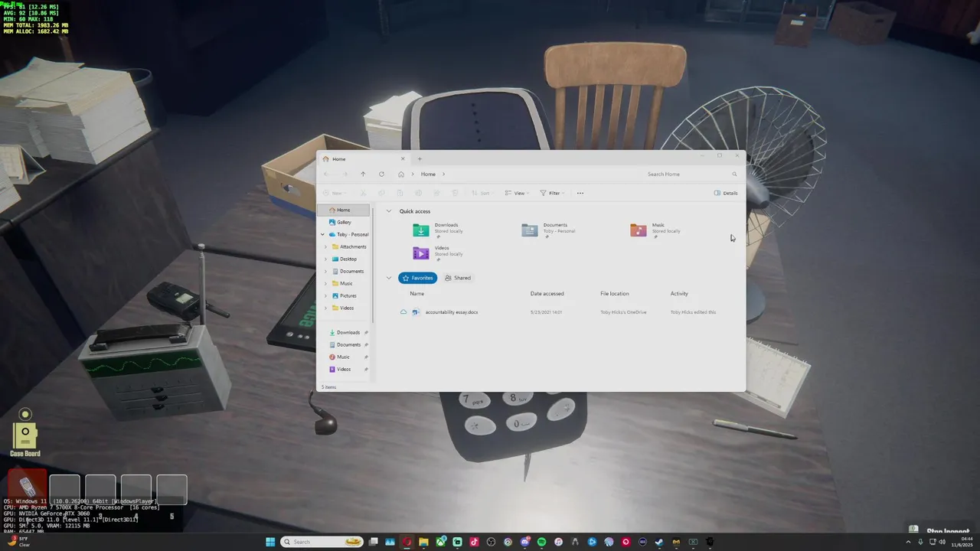Open the View dropdown menu

click(x=518, y=193)
